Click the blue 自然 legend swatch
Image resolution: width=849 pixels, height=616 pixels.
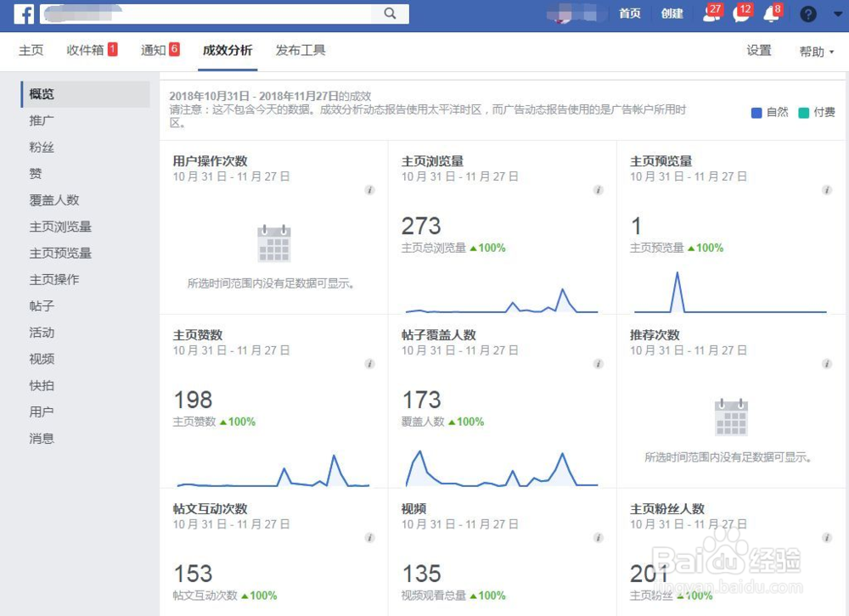(x=756, y=113)
